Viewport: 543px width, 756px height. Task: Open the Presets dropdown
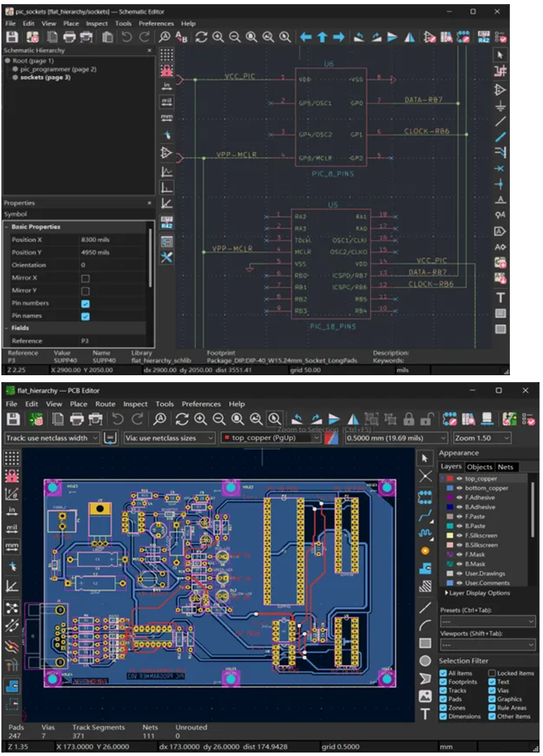coord(487,621)
